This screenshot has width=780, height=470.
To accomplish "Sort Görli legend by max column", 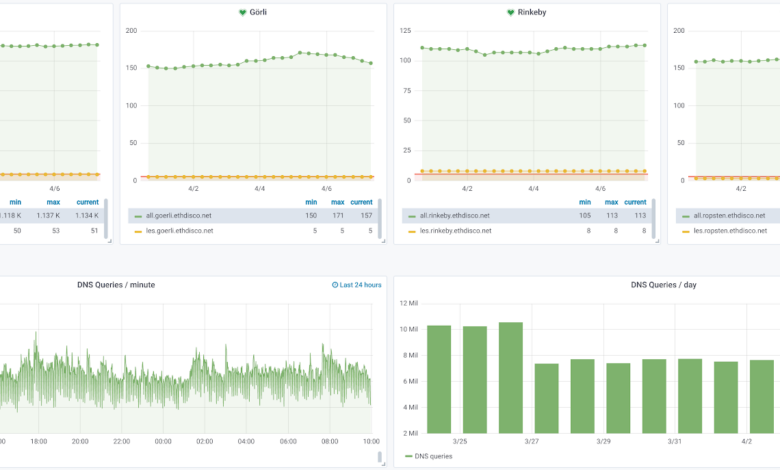I will pos(337,202).
